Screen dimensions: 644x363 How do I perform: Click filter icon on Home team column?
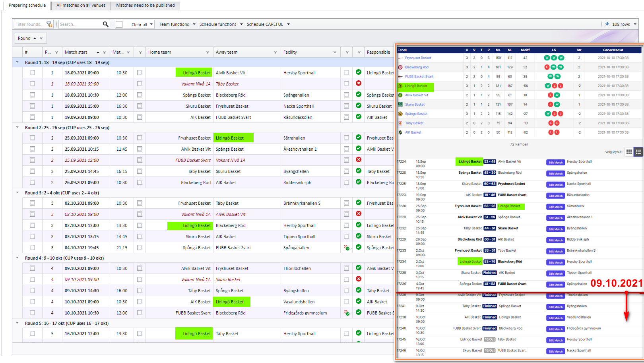(x=208, y=52)
